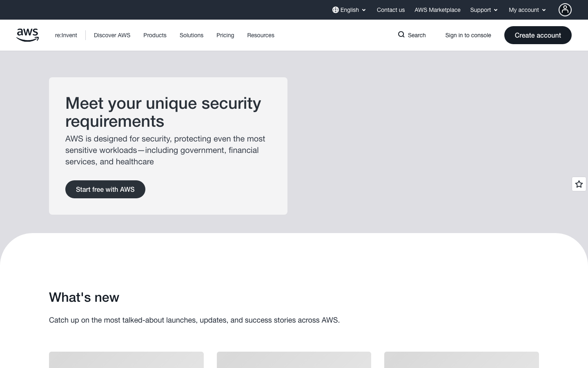Expand the English language dropdown
This screenshot has width=588, height=368.
click(349, 10)
